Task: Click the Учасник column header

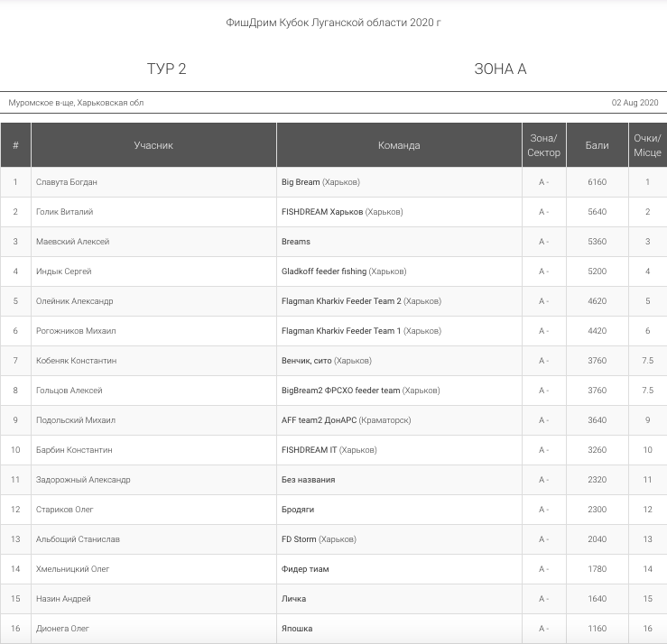Action: click(153, 145)
